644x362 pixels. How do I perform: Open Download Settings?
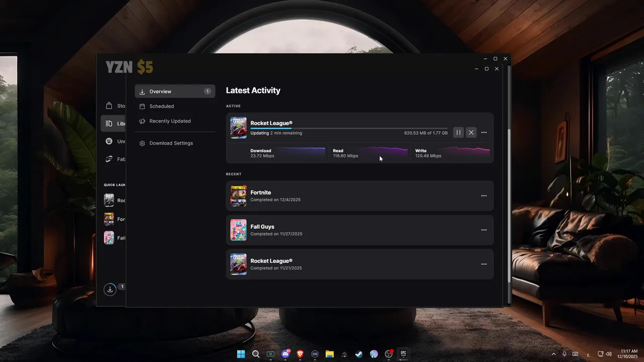point(175,143)
